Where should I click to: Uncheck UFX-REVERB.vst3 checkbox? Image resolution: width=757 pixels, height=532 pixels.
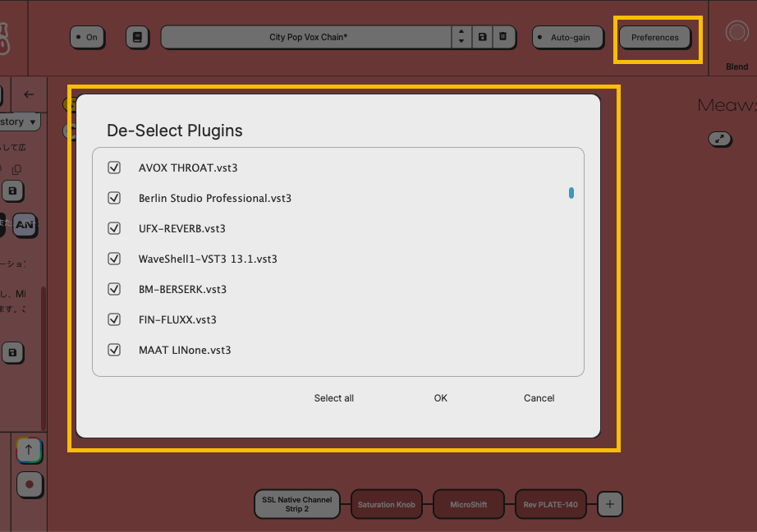114,228
